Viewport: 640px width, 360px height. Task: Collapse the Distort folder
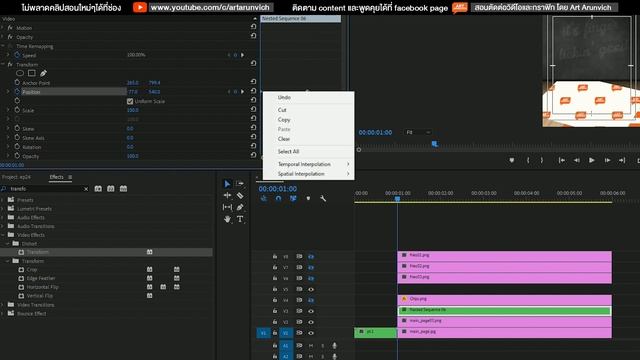8,244
